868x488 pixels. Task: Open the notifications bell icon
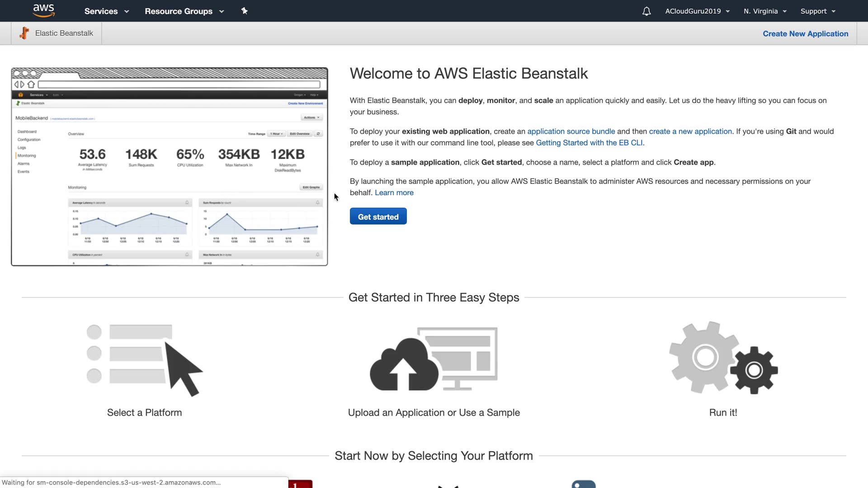click(x=646, y=11)
